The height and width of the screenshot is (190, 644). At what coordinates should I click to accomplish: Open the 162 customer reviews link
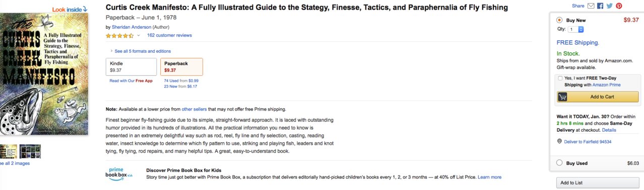click(169, 35)
